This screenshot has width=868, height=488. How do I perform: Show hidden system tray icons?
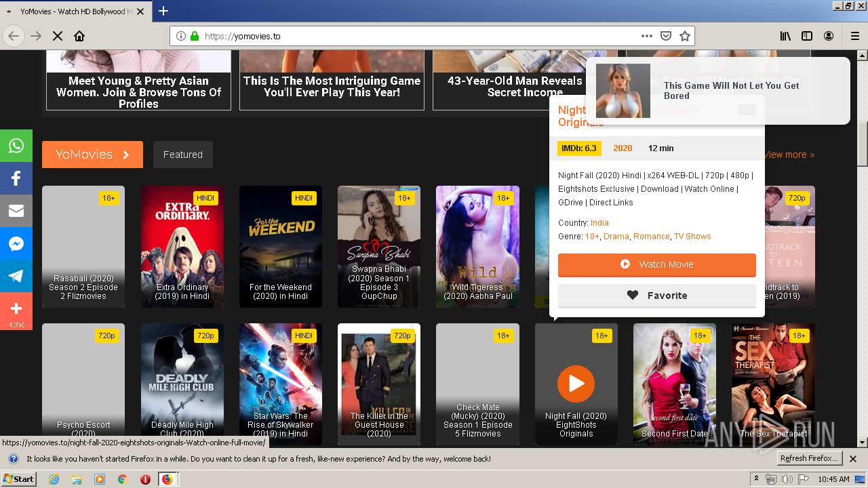coord(756,479)
